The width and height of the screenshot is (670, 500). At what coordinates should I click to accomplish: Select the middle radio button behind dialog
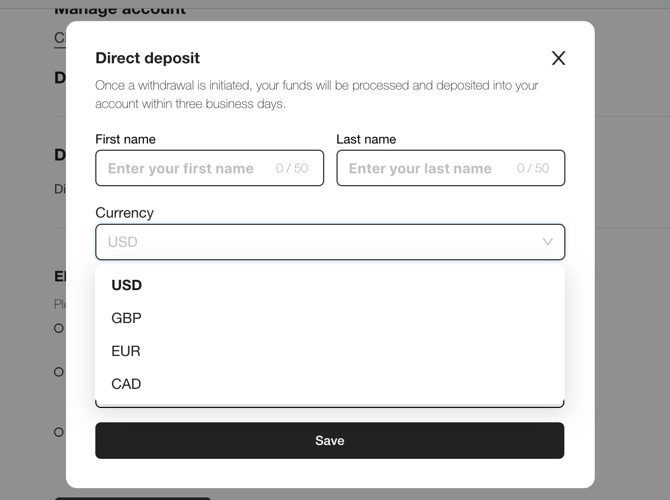(59, 372)
